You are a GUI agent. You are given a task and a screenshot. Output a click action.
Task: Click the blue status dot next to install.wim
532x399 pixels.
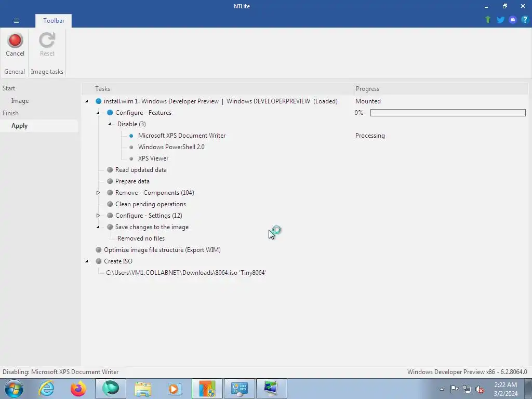[x=98, y=101]
